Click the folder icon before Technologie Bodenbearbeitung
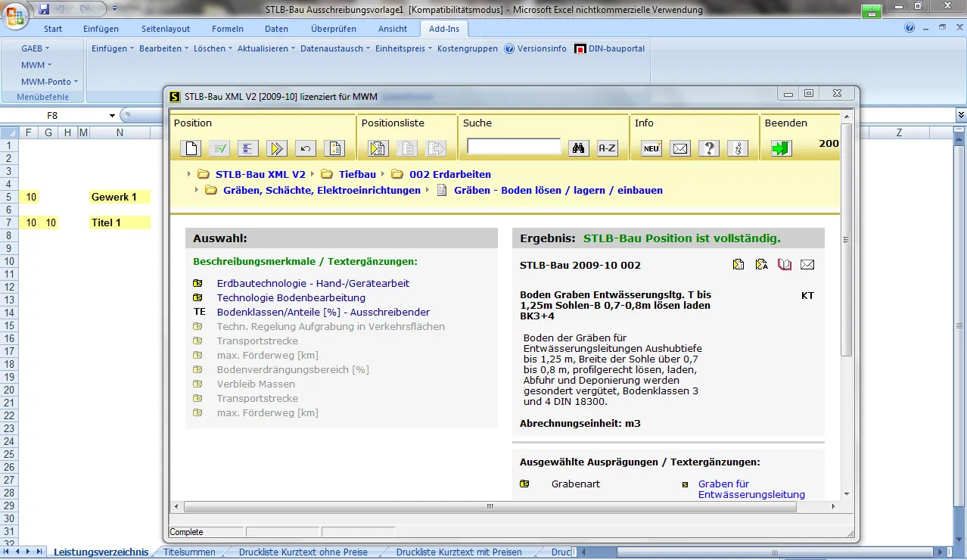967x560 pixels. [x=197, y=298]
